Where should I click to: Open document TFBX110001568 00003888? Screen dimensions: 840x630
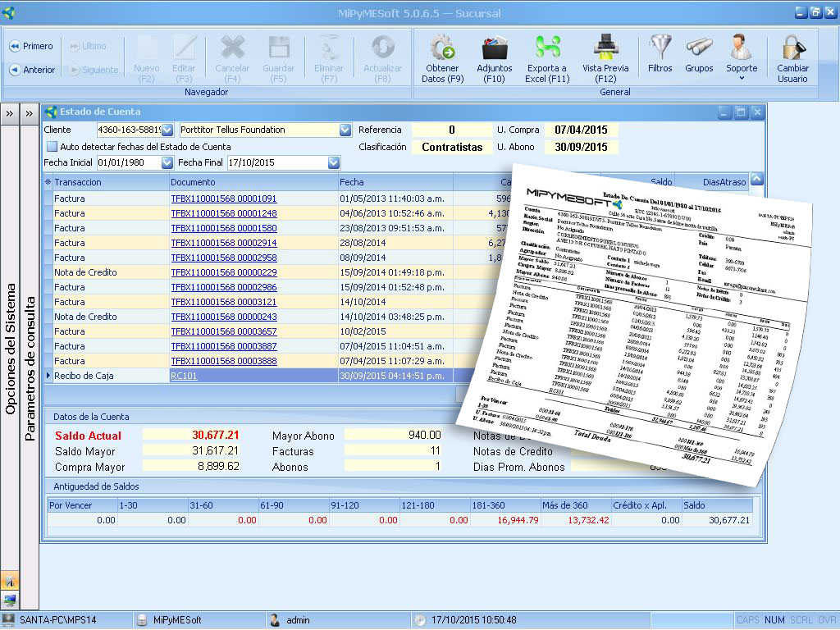point(223,361)
